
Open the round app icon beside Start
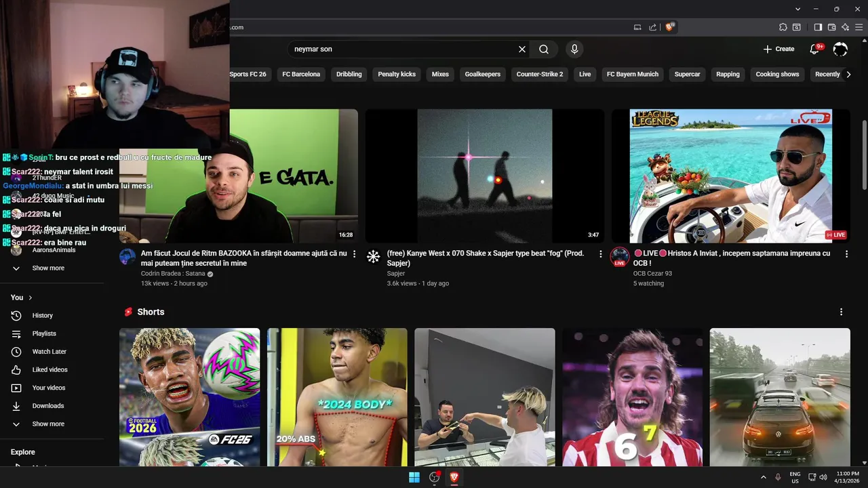(435, 477)
